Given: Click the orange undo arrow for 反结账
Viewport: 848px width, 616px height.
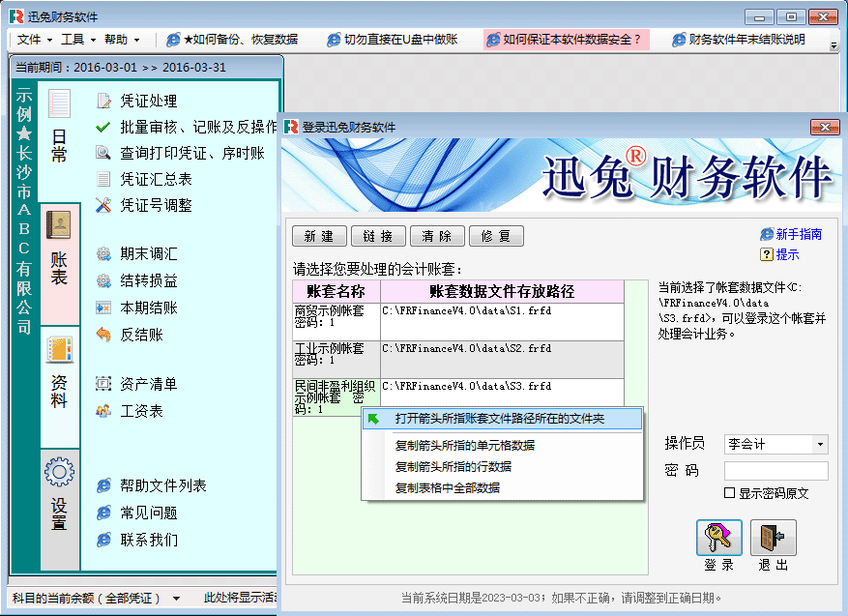Looking at the screenshot, I should coord(103,335).
